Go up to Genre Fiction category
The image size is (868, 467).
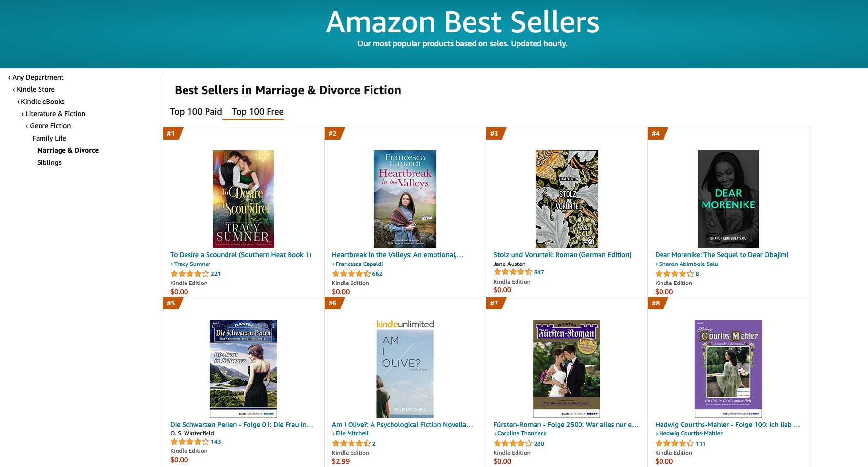point(50,126)
